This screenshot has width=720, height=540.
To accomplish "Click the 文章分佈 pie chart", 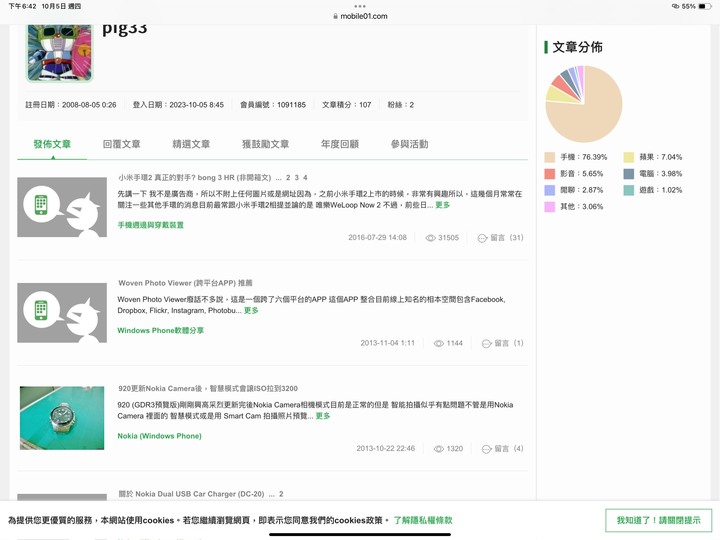I will 584,104.
